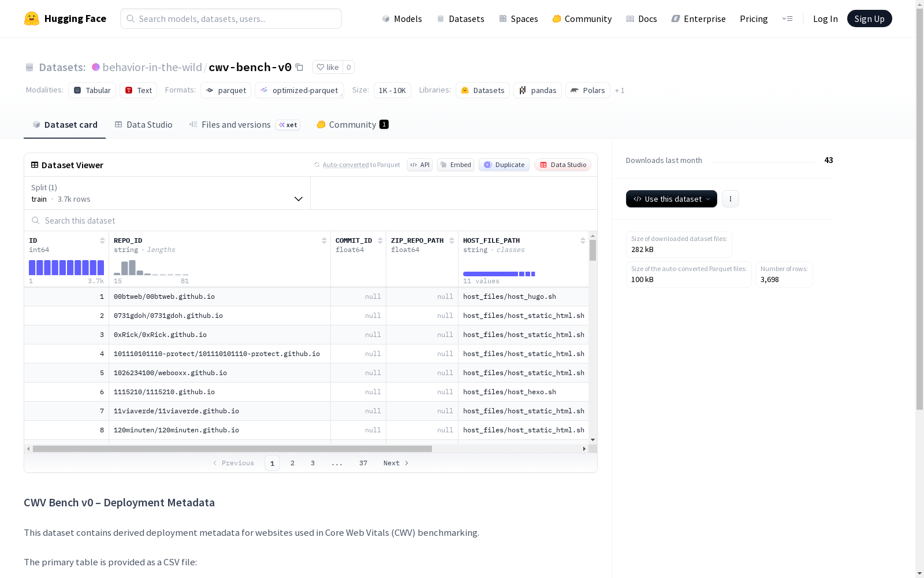Viewport: 924px width, 578px height.
Task: Select the pandas library tag
Action: click(x=538, y=90)
